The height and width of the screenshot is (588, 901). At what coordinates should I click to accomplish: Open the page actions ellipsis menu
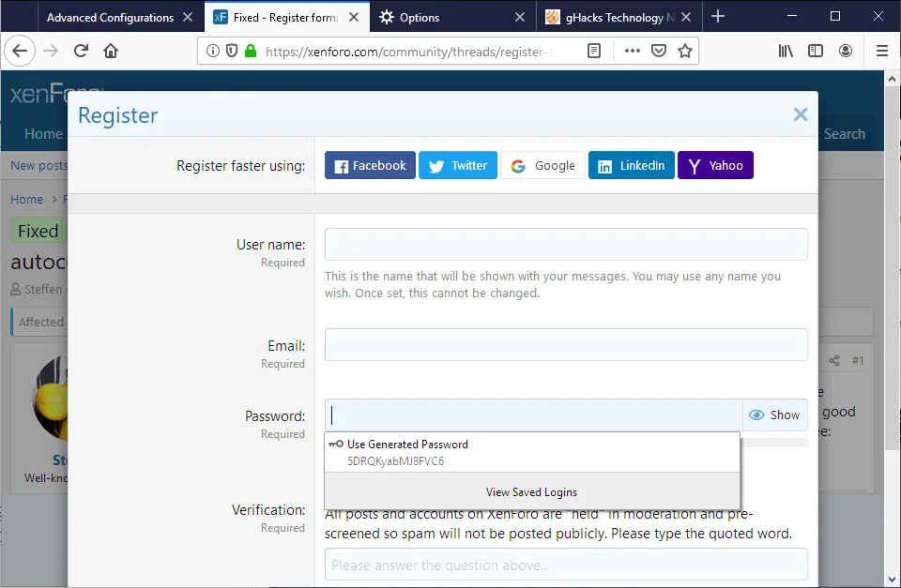[634, 51]
